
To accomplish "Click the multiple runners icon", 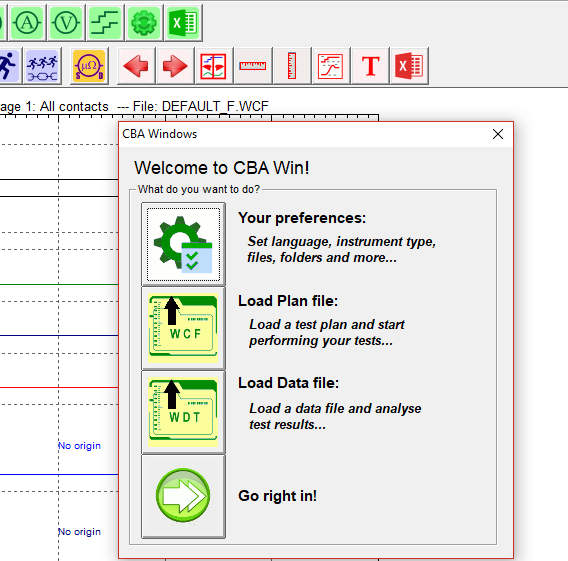I will pos(42,66).
